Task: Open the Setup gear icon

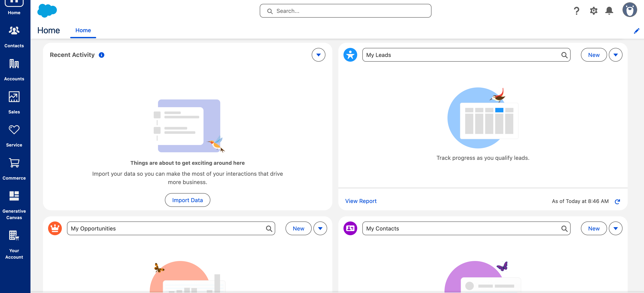Action: click(x=594, y=11)
